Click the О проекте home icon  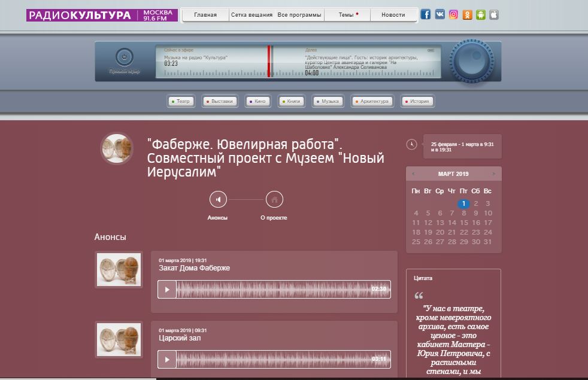click(274, 199)
